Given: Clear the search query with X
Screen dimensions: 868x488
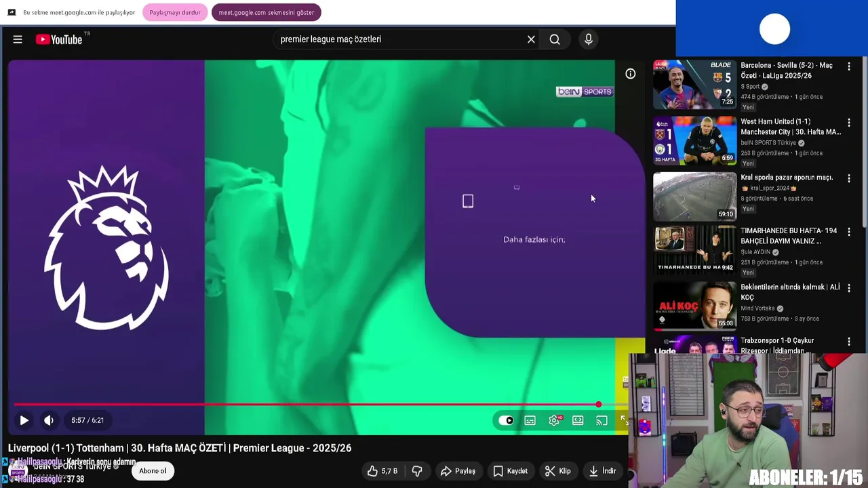Looking at the screenshot, I should pos(531,39).
